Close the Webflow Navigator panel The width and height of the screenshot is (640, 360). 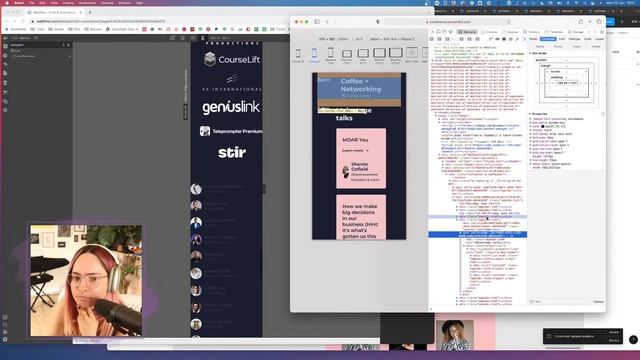[68, 45]
